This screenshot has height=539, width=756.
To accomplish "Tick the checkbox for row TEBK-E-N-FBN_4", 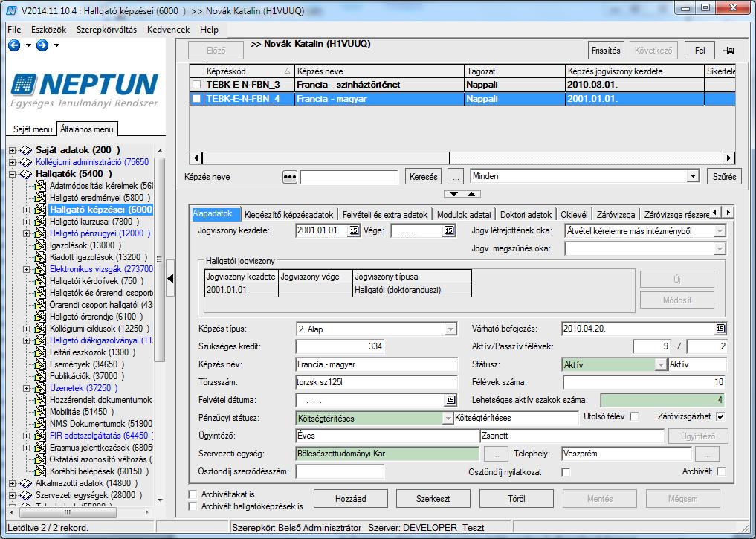I will tap(197, 99).
